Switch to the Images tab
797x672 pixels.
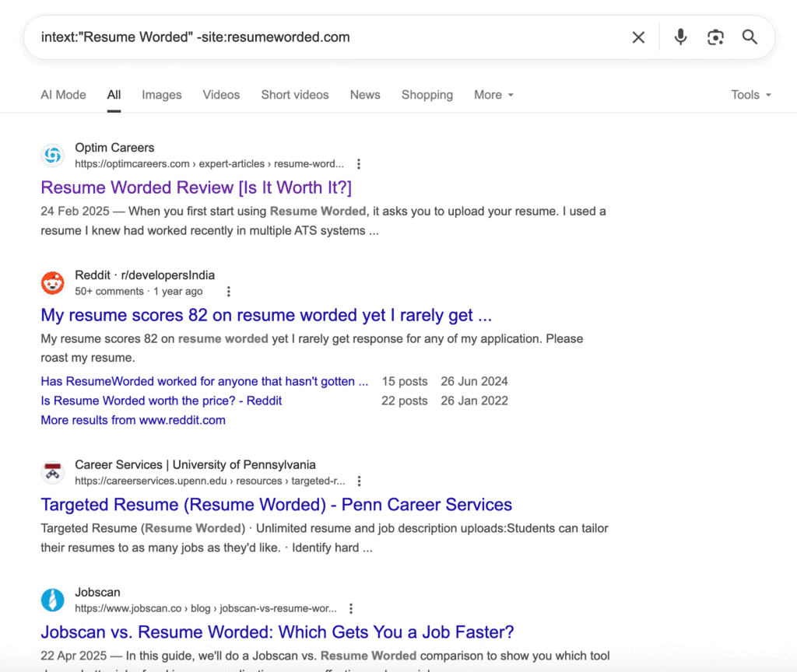pyautogui.click(x=162, y=95)
